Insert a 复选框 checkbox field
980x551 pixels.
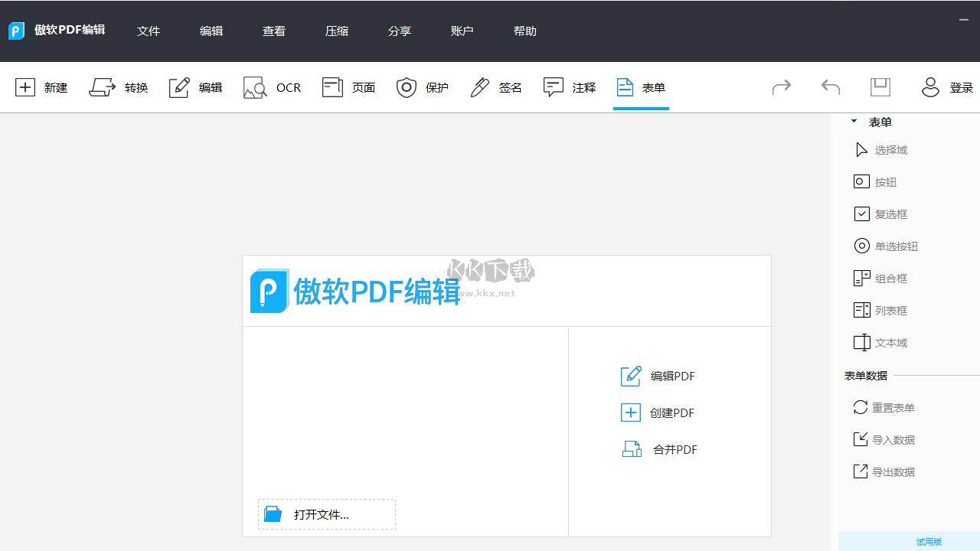880,214
